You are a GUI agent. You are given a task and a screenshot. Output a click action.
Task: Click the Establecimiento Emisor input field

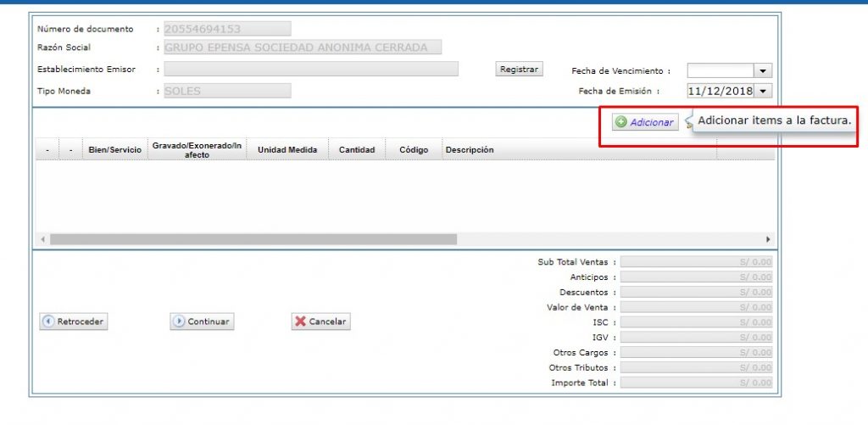[311, 69]
